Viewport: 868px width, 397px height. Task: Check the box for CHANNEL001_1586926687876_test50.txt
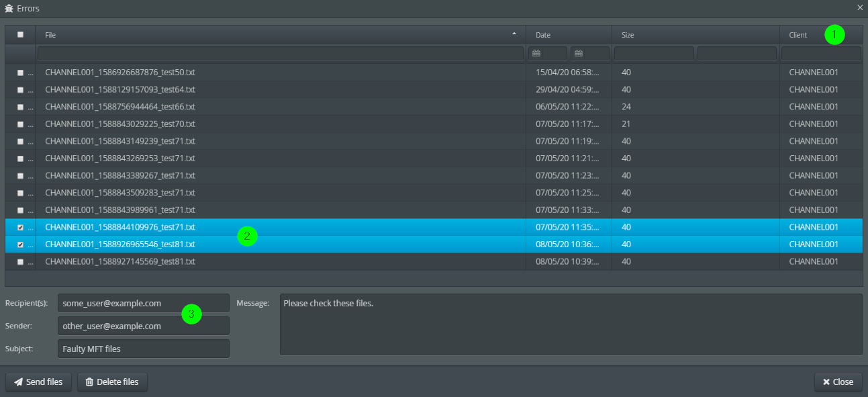coord(20,73)
